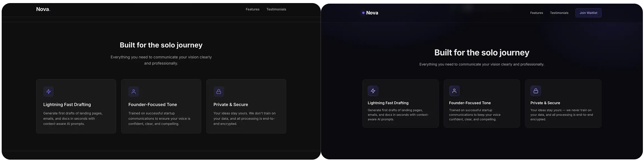
Task: Click the lightning bolt icon in the left design
Action: click(x=49, y=92)
